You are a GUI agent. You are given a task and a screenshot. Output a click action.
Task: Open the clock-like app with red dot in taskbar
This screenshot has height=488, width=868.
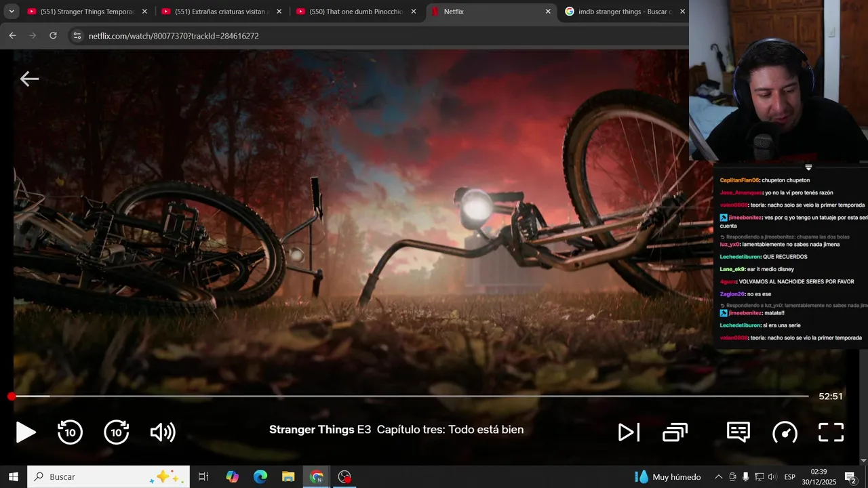(x=344, y=477)
